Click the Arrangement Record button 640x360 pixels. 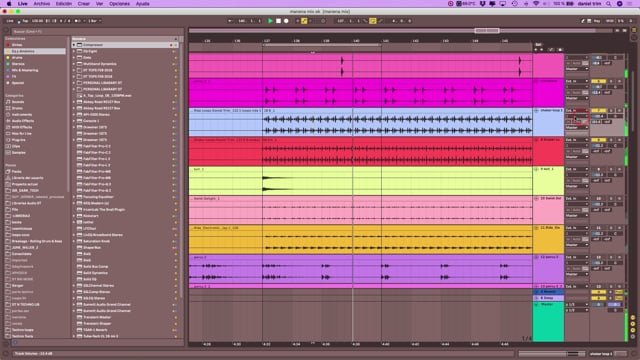[x=286, y=21]
